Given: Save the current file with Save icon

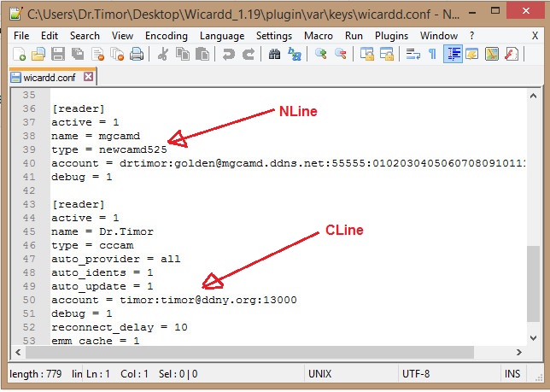Looking at the screenshot, I should [58, 55].
